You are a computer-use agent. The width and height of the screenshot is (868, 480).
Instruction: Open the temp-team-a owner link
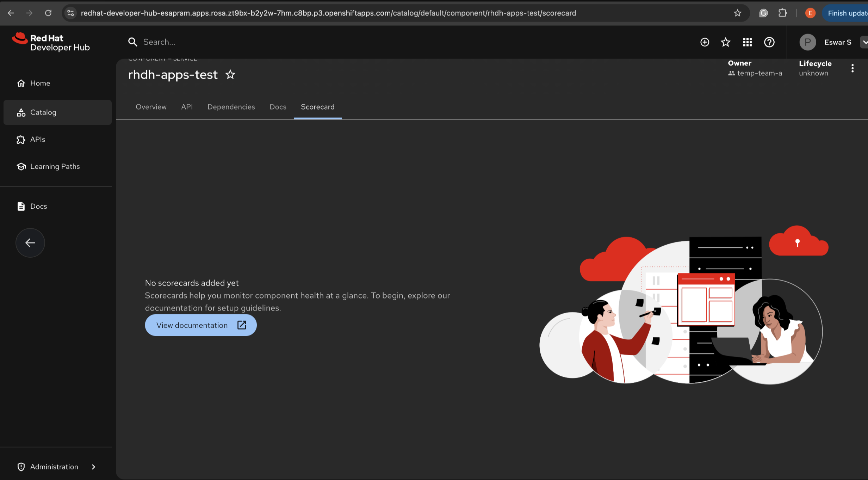coord(759,73)
